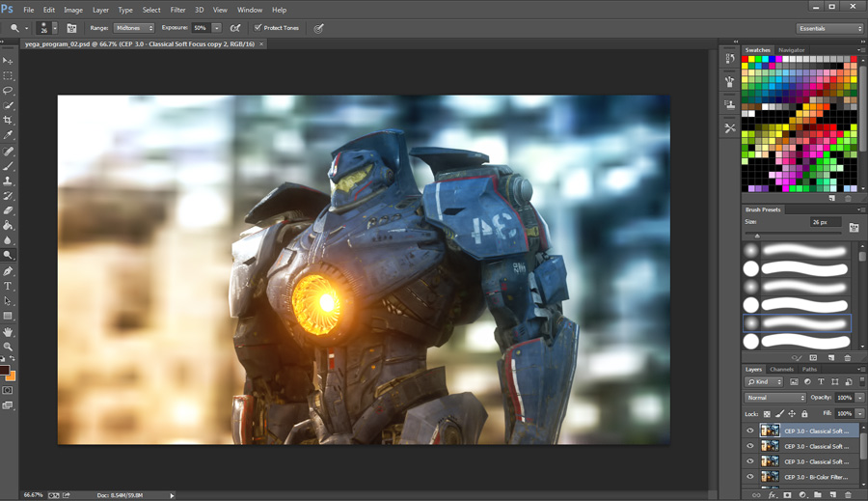This screenshot has height=501, width=868.
Task: Add a layer mask
Action: point(787,495)
